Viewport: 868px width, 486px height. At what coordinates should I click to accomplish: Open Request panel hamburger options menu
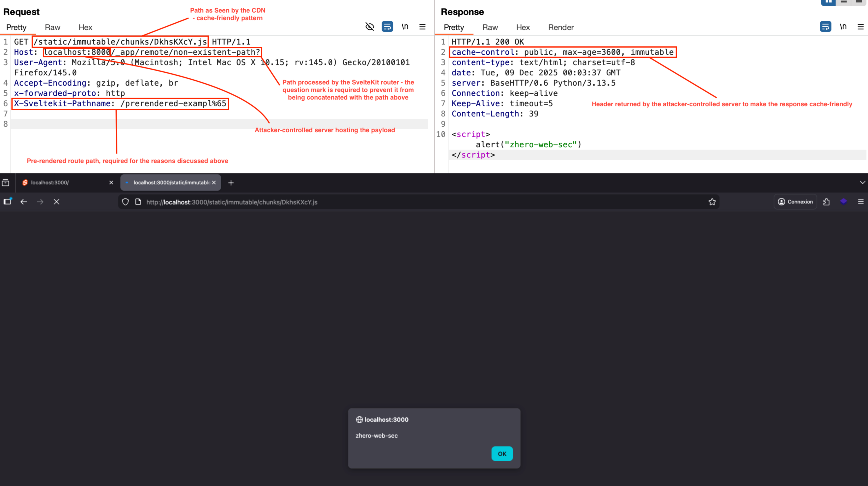pos(422,27)
